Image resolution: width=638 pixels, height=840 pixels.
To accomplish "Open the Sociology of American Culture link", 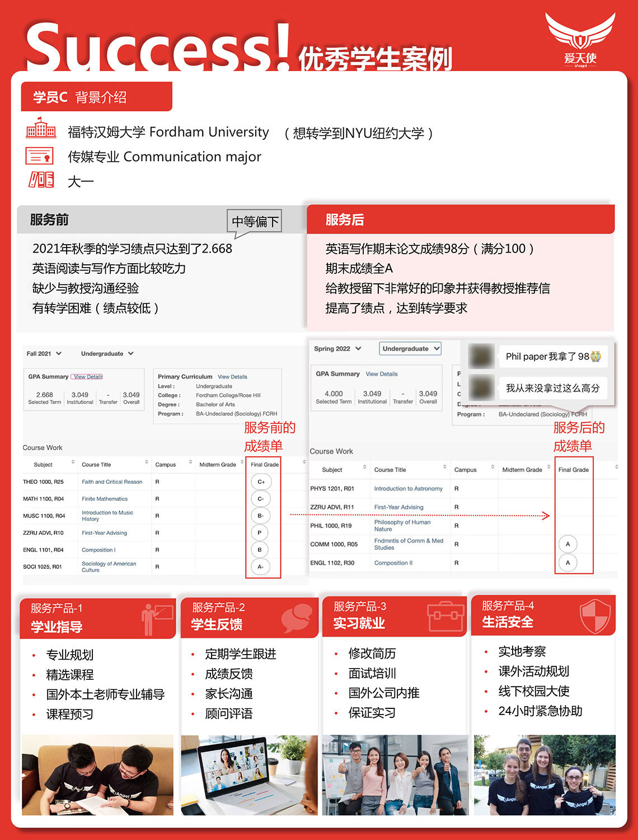I will [x=109, y=567].
